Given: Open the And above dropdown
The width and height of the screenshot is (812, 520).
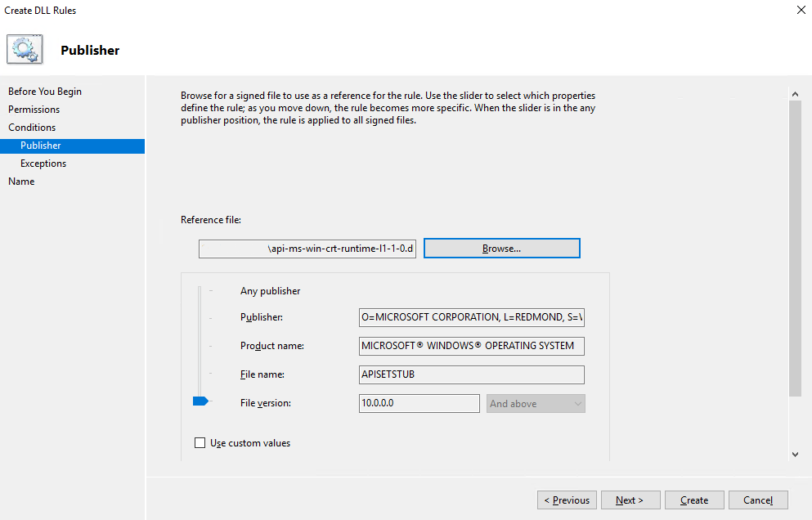Looking at the screenshot, I should tap(536, 403).
